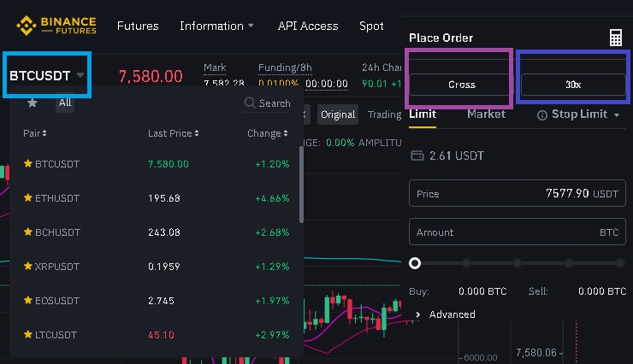Set amount slider to 25% mark

pos(466,263)
